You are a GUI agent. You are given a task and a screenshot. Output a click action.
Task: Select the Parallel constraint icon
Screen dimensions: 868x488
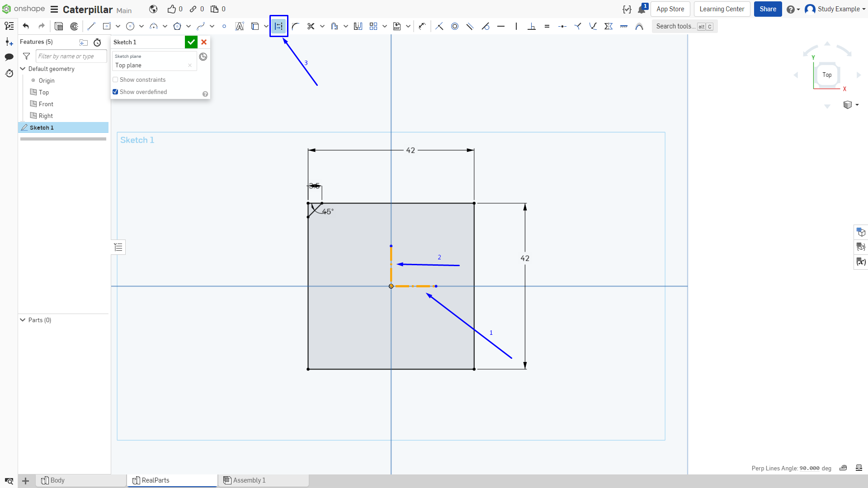[470, 26]
